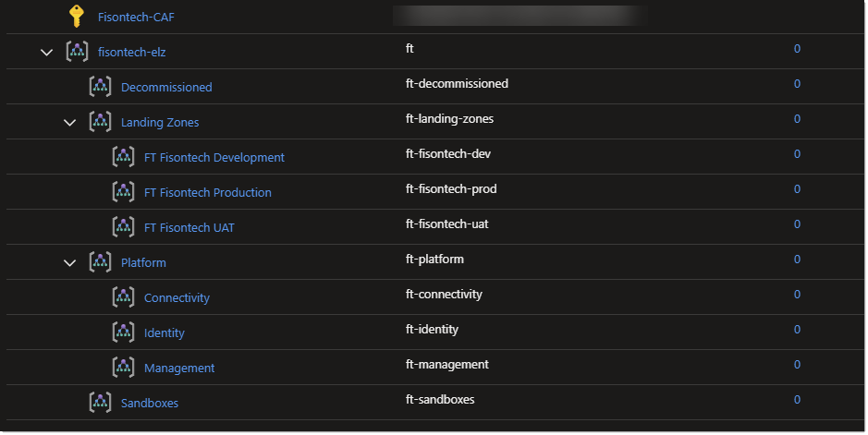The image size is (868, 435).
Task: Open the Fisontech-CAF subscription link
Action: (136, 18)
